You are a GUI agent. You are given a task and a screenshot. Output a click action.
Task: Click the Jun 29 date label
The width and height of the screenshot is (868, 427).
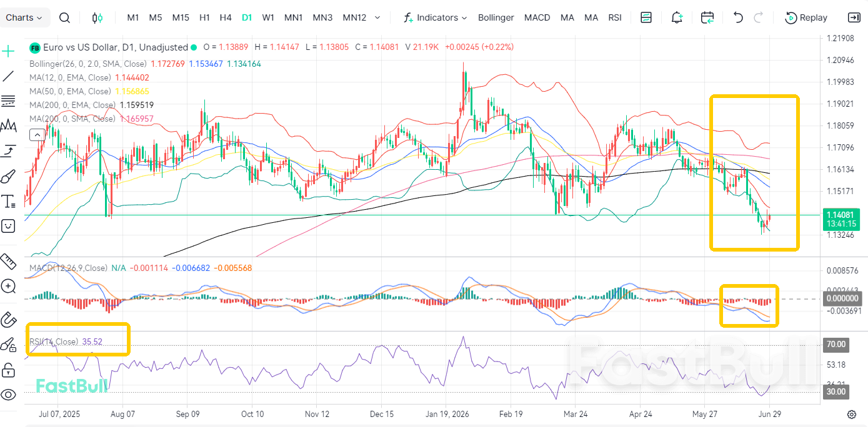[769, 414]
